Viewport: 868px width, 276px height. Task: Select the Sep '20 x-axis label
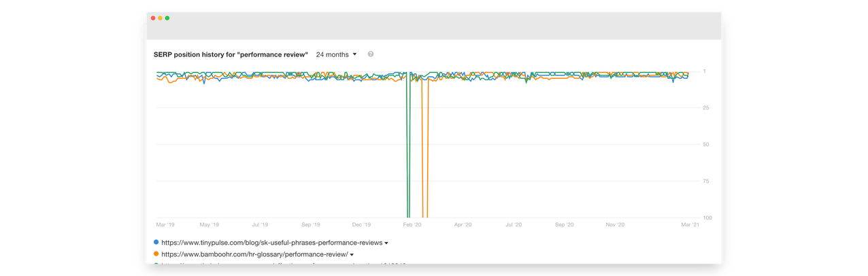tap(565, 224)
